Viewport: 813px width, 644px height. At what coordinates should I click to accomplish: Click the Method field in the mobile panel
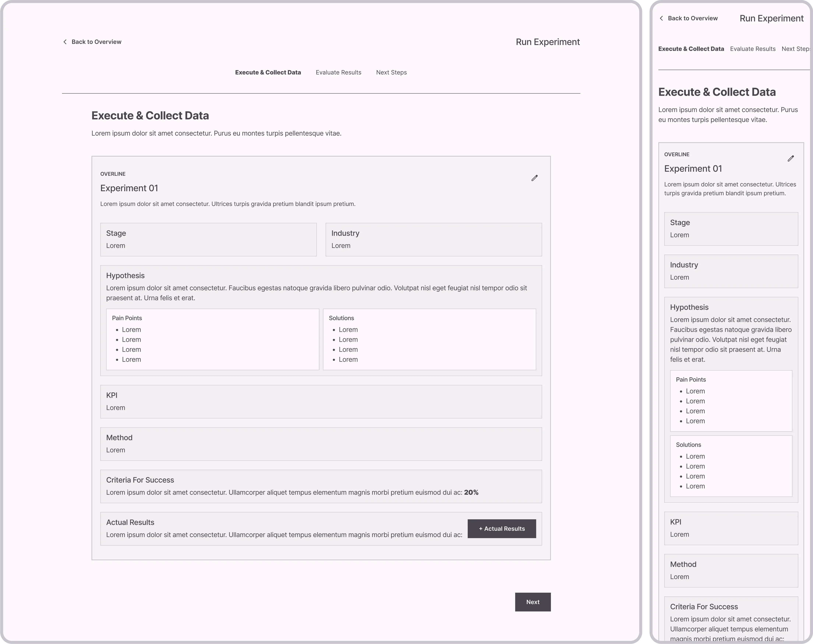coord(731,570)
